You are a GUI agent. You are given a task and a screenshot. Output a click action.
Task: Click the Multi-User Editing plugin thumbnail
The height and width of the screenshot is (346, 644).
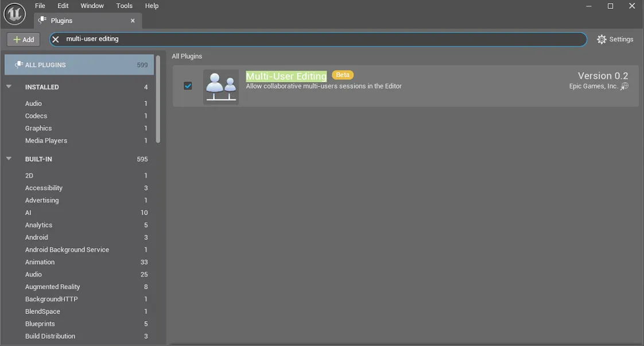pos(221,87)
